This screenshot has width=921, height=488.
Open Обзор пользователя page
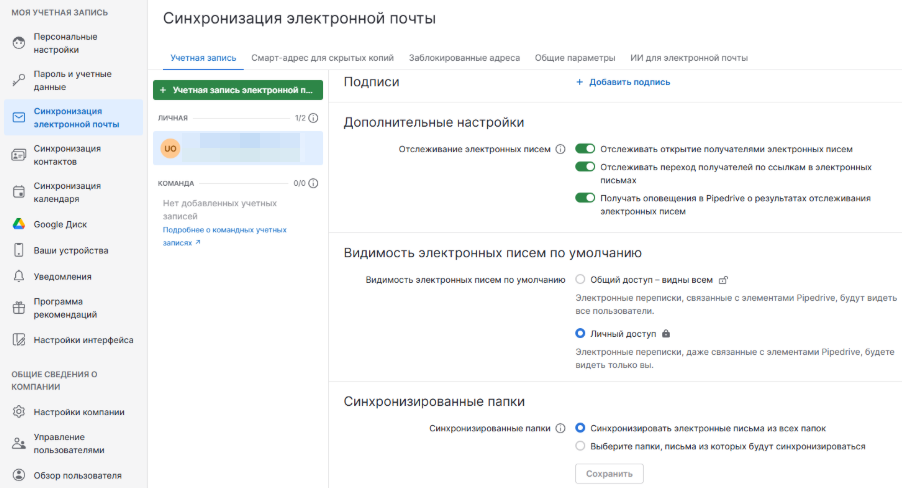pos(73,475)
